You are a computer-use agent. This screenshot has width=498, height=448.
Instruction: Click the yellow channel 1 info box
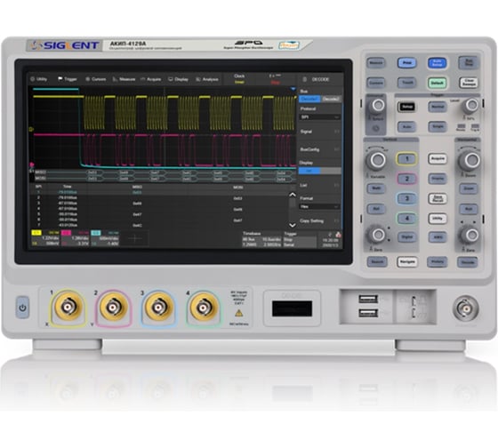tap(45, 238)
